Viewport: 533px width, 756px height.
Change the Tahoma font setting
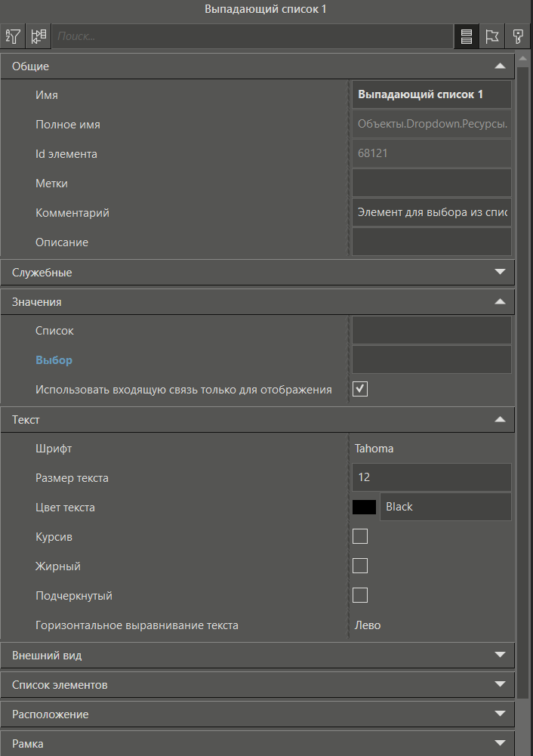pos(431,448)
